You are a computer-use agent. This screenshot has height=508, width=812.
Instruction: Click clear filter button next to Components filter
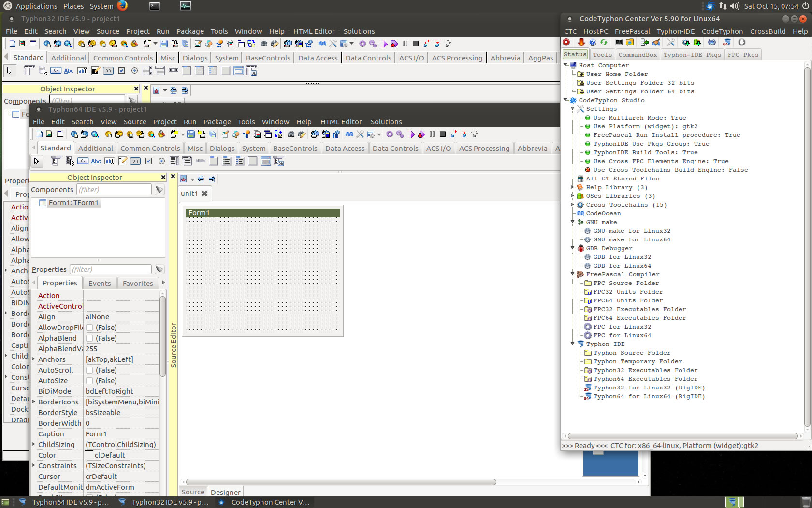159,190
